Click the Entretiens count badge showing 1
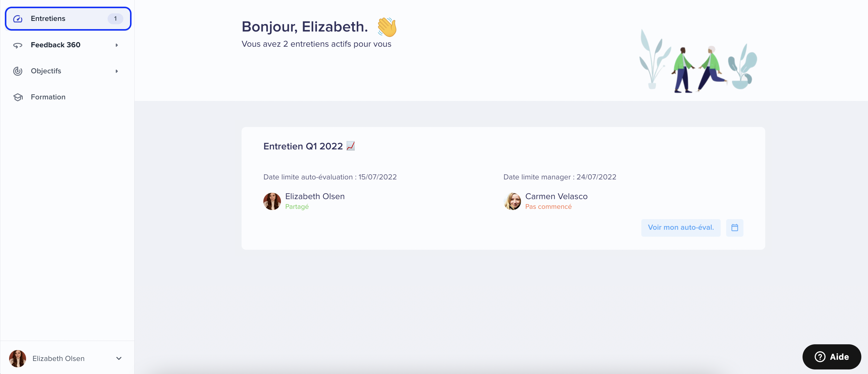The height and width of the screenshot is (374, 868). tap(115, 18)
